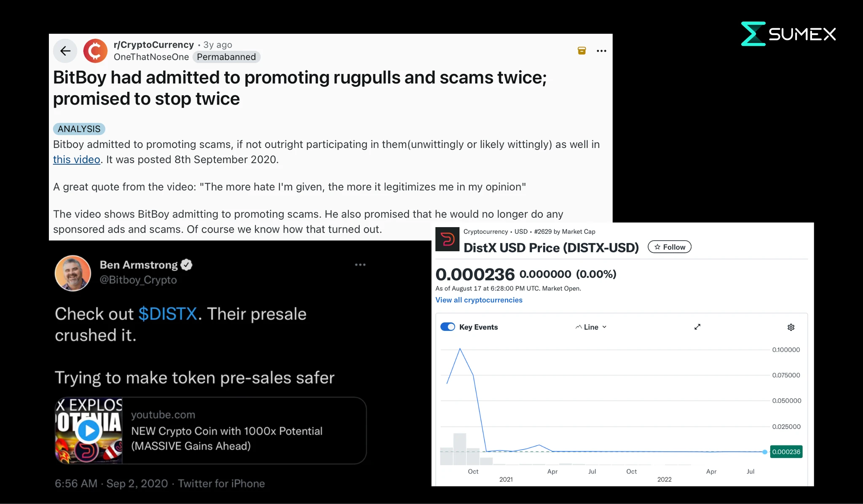Select the ANALYSIS post flair tag
The width and height of the screenshot is (863, 504).
click(x=79, y=129)
